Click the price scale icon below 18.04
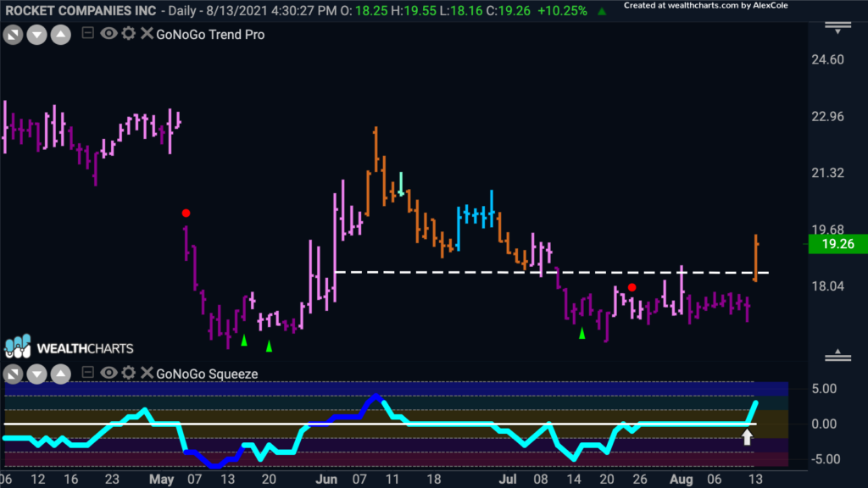 pyautogui.click(x=837, y=356)
